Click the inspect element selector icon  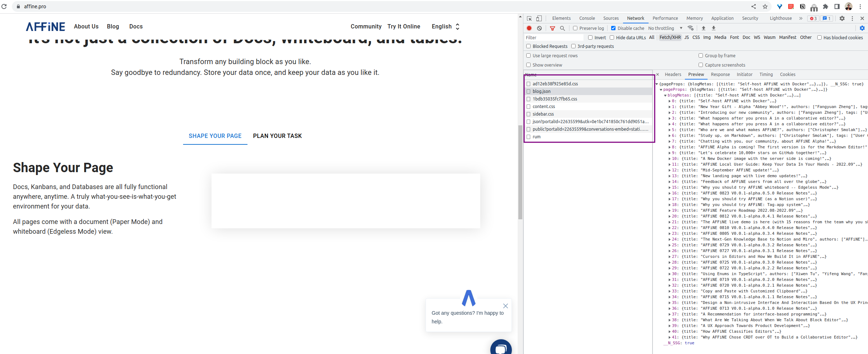529,18
